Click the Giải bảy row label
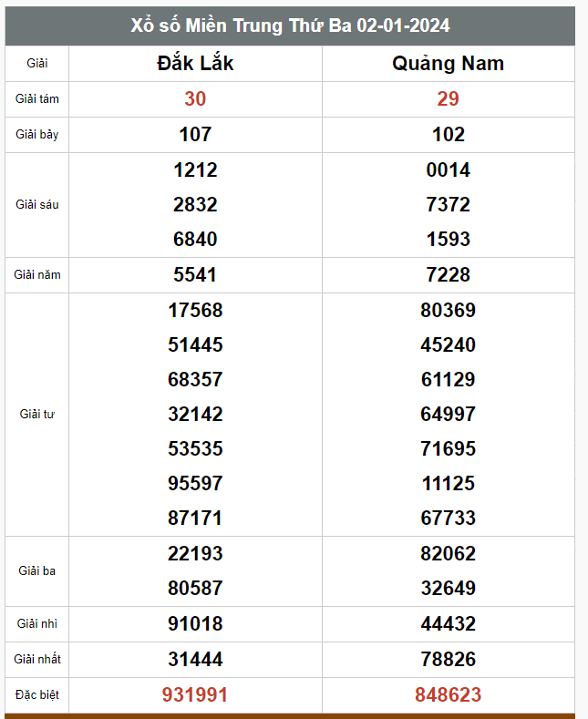Screen dimensions: 588x719 (x=37, y=135)
